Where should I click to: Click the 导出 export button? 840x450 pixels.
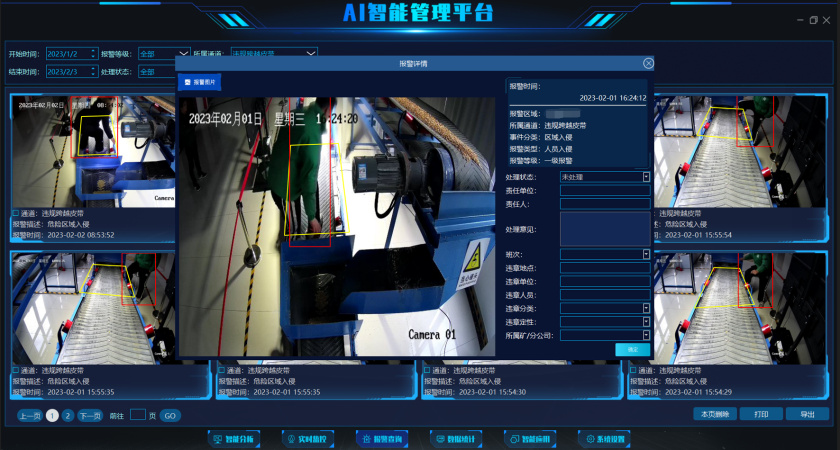tap(806, 414)
